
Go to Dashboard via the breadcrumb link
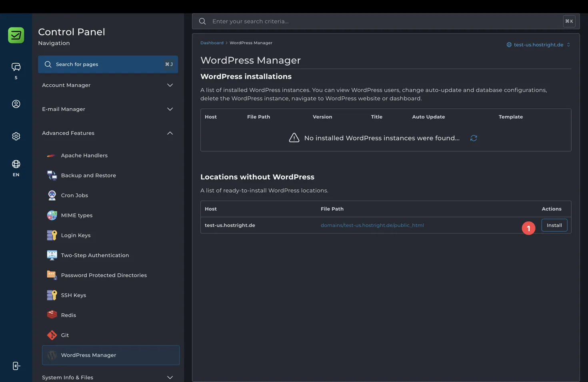[x=212, y=43]
